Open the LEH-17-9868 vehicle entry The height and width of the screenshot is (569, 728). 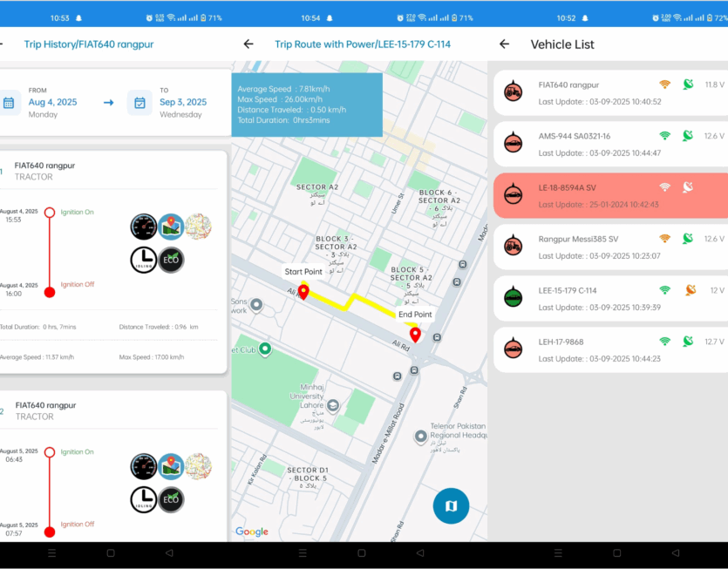[x=610, y=349]
